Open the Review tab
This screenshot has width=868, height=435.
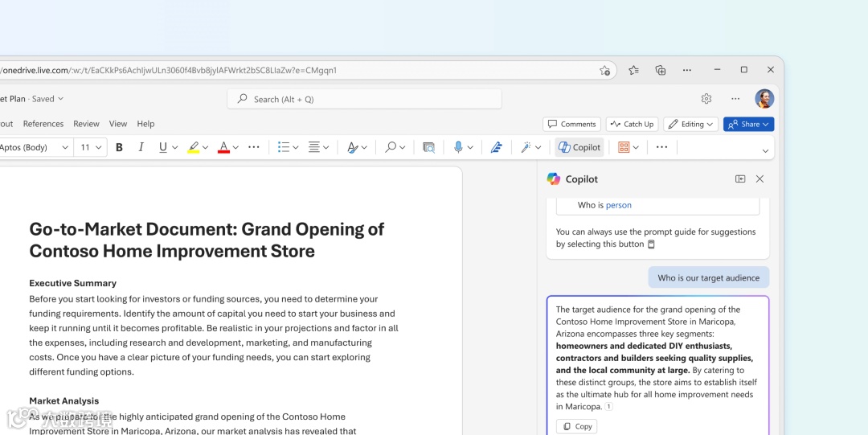pyautogui.click(x=86, y=124)
